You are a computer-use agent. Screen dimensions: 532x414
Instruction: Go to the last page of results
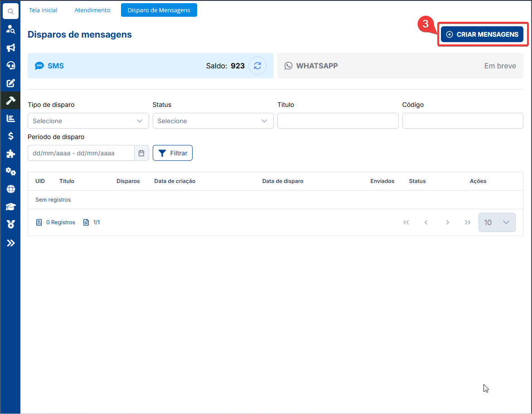pos(468,222)
